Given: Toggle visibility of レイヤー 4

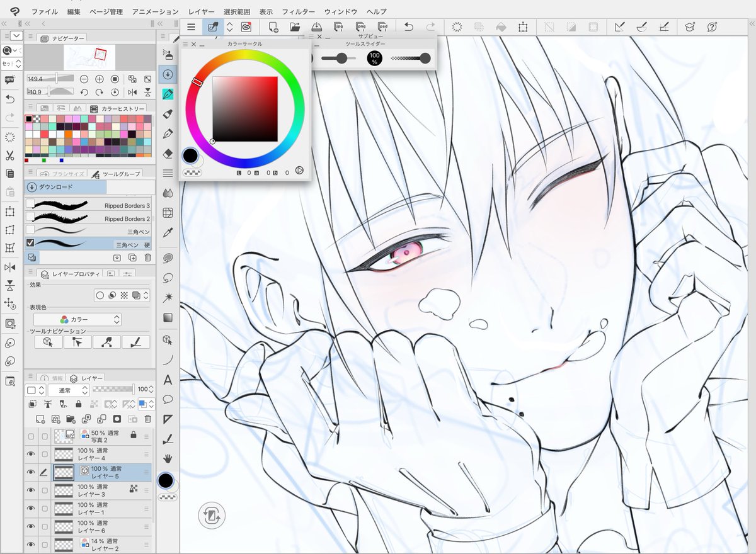Looking at the screenshot, I should coord(30,455).
